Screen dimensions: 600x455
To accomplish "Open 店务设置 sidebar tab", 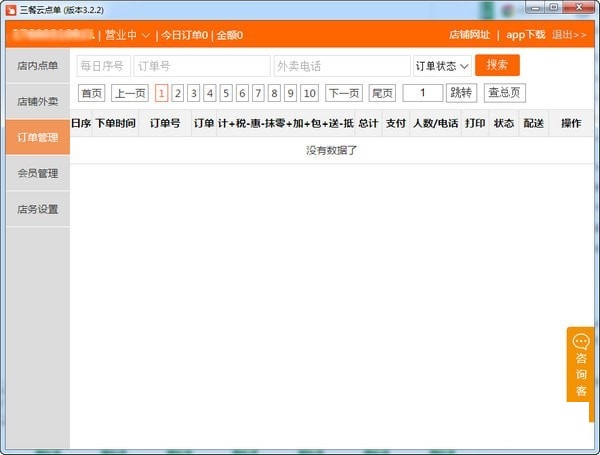I will 37,209.
